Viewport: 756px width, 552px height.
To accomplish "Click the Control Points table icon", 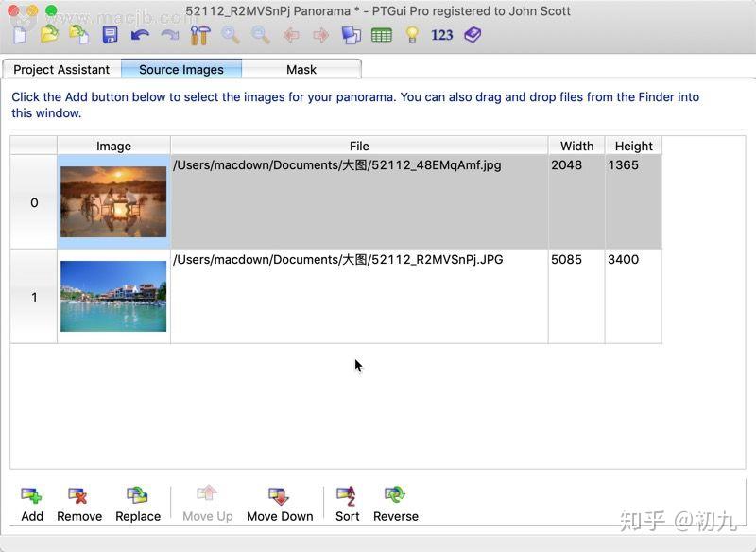I will (381, 35).
